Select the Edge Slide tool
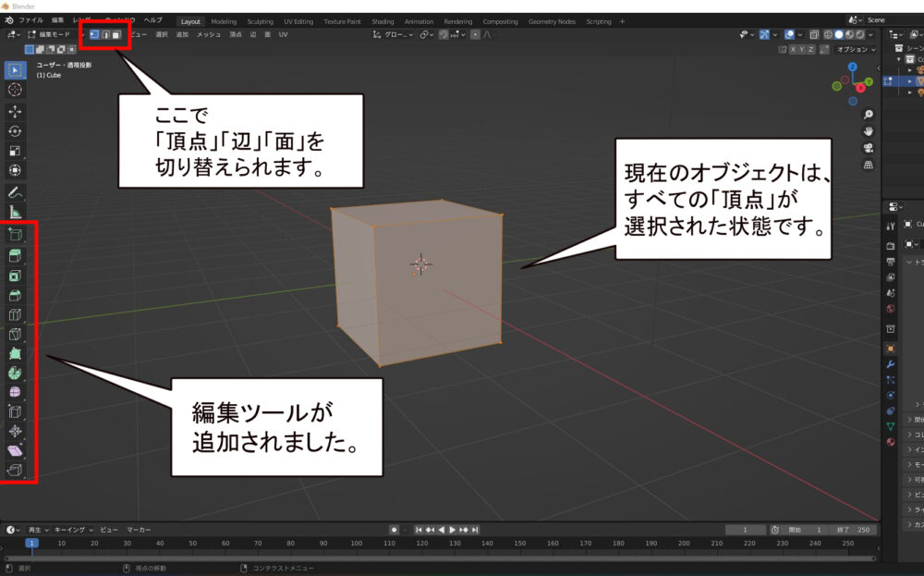The width and height of the screenshot is (924, 576). 16,411
